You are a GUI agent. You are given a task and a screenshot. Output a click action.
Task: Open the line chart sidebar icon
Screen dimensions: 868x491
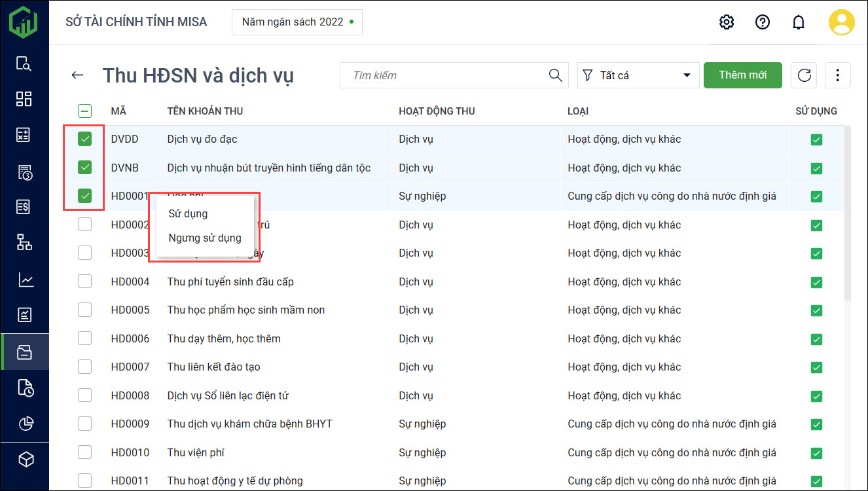click(x=24, y=280)
